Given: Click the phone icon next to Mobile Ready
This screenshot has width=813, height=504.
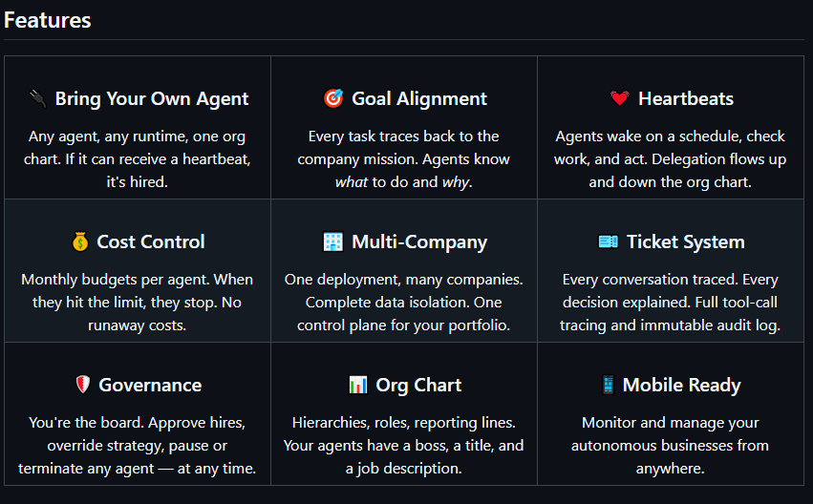Looking at the screenshot, I should [608, 386].
